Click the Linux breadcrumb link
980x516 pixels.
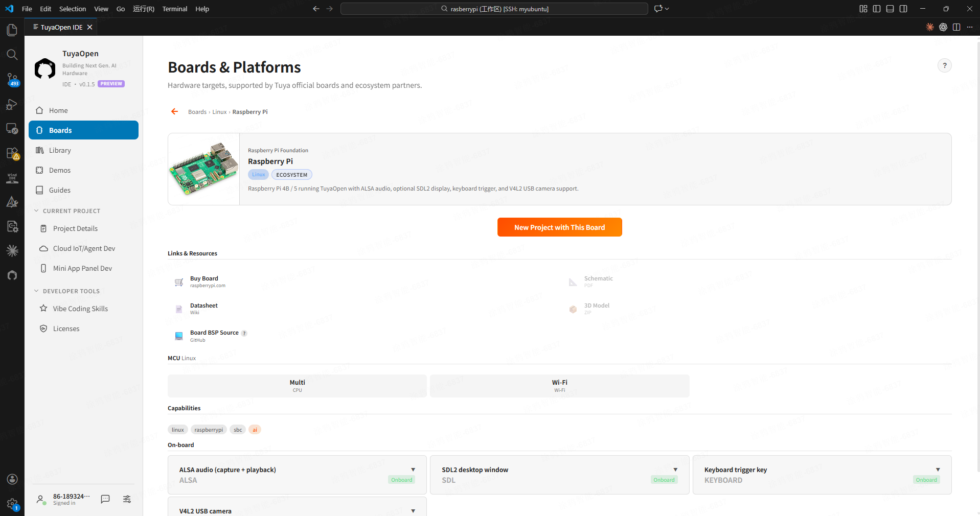[219, 112]
